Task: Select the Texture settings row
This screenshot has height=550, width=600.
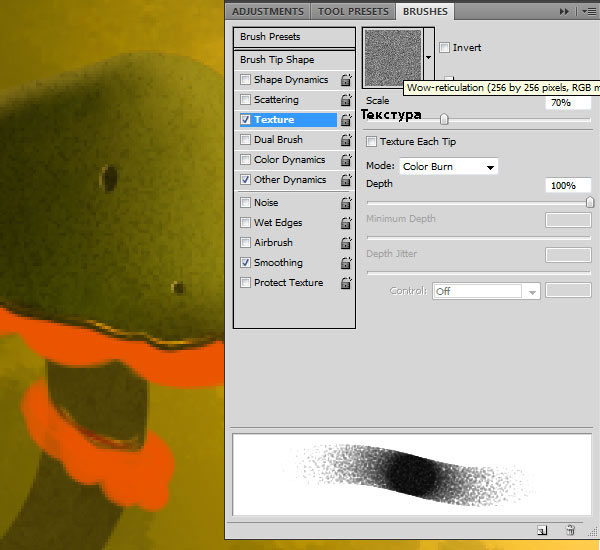Action: (289, 120)
